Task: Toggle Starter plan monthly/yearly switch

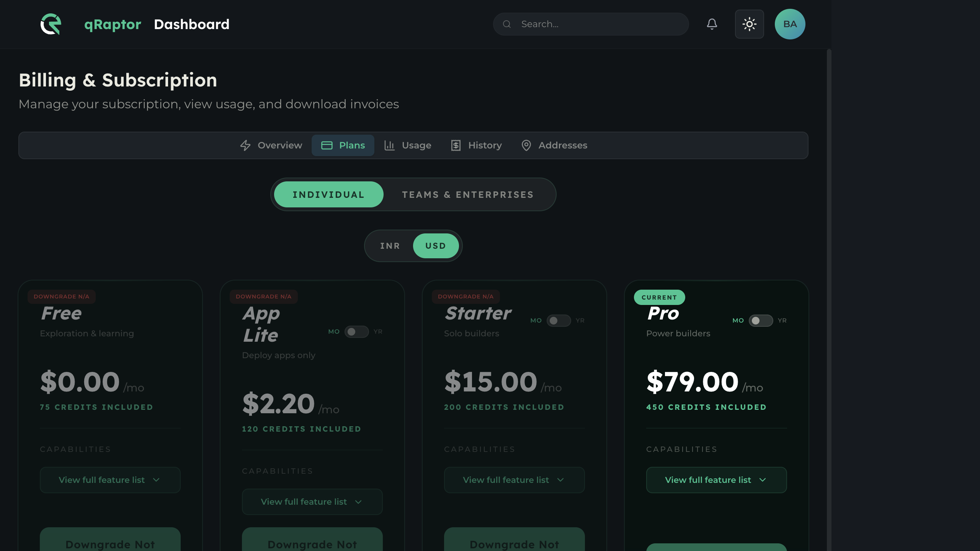Action: pos(559,320)
